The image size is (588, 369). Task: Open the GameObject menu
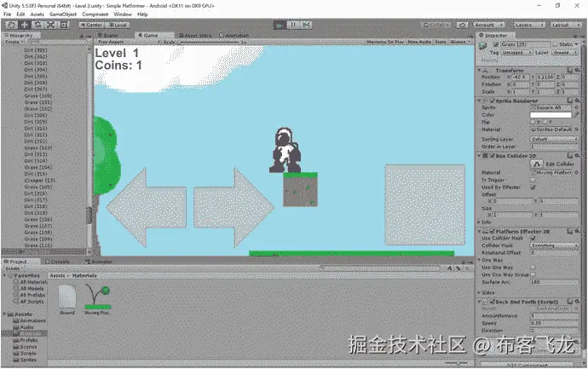click(x=62, y=14)
